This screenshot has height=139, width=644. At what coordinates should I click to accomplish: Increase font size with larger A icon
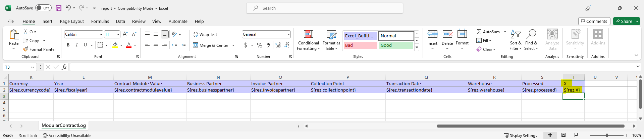coord(125,34)
